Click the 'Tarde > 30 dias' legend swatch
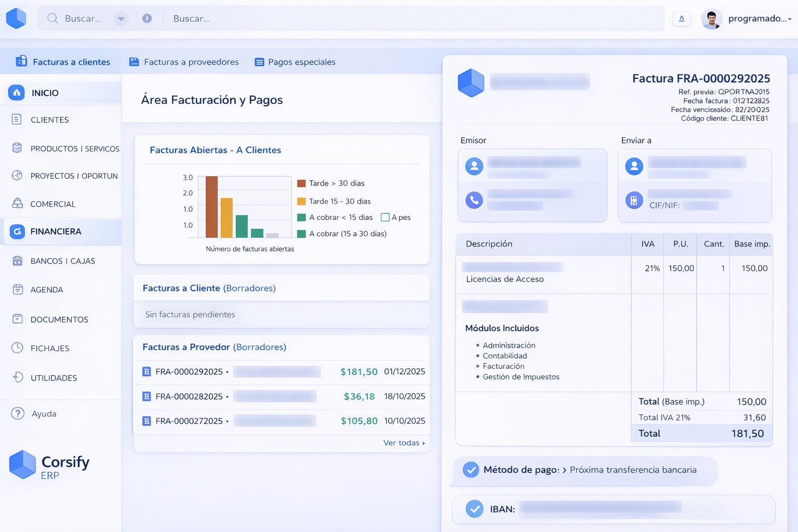Screen dimensions: 798x532 301,183
